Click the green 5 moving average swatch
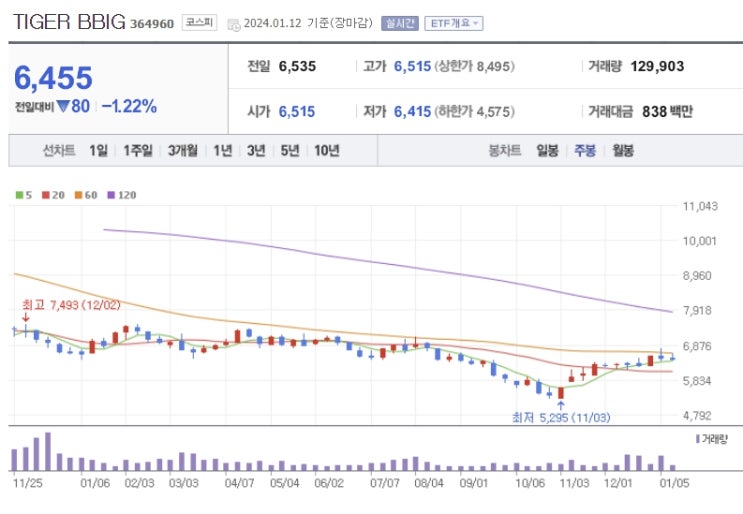This screenshot has height=514, width=743. pyautogui.click(x=19, y=195)
